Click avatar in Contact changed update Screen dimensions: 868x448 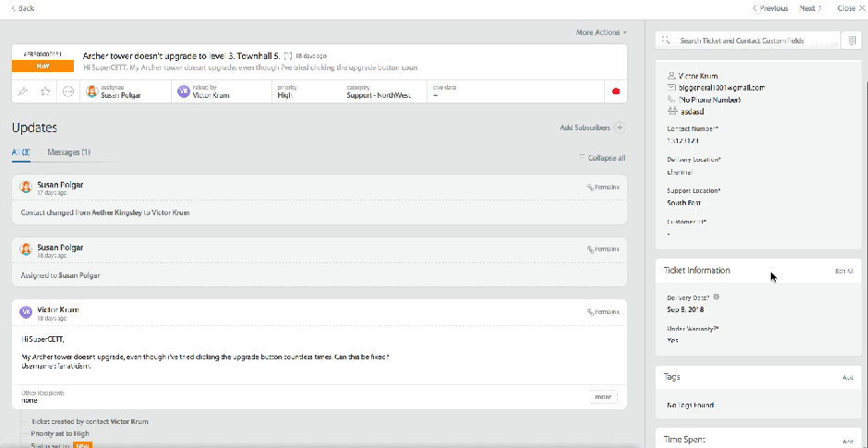[x=26, y=188]
